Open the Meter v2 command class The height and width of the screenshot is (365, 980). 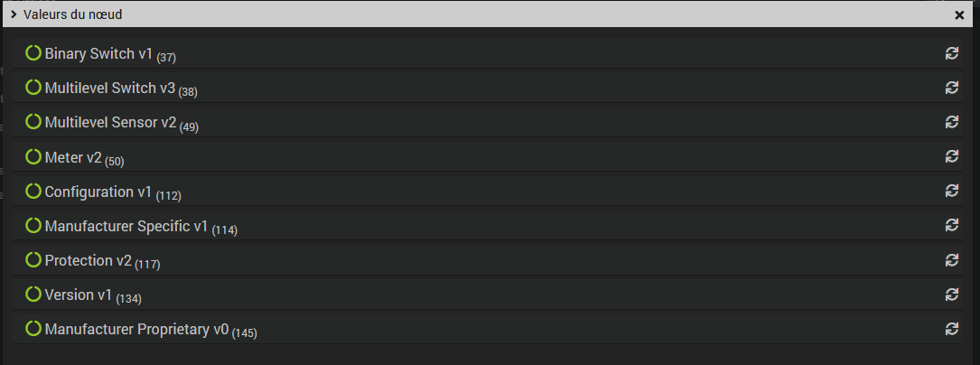pyautogui.click(x=72, y=157)
